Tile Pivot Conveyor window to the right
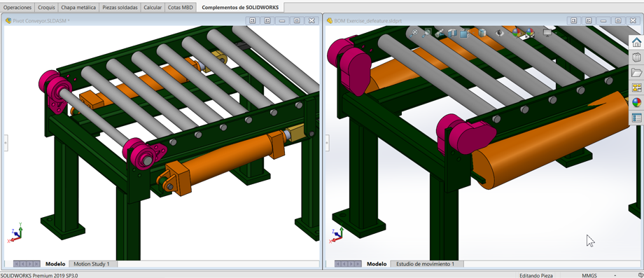 point(267,20)
